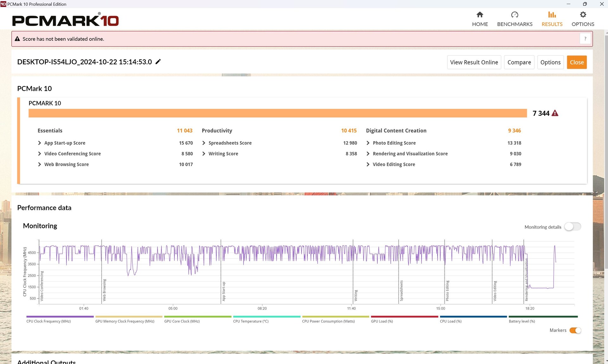Viewport: 608px width, 364px height.
Task: Select CPU Load legend swatch
Action: [473, 317]
